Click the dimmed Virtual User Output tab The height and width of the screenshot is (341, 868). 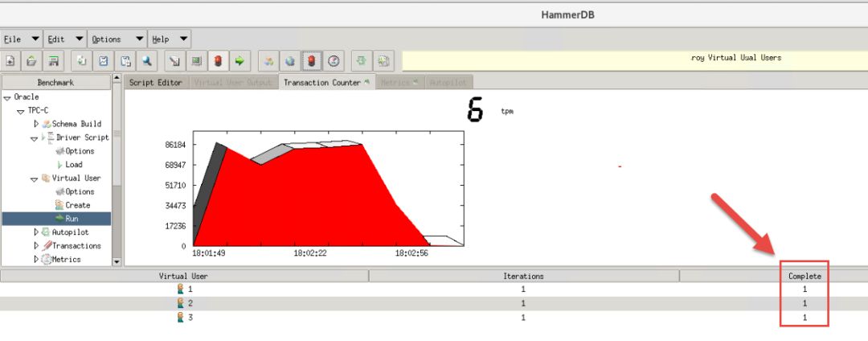coord(233,83)
